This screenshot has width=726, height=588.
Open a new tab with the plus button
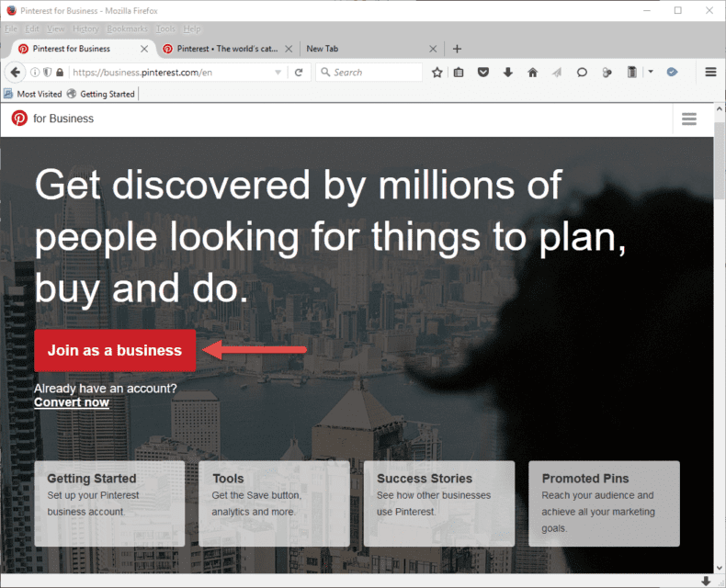[458, 49]
